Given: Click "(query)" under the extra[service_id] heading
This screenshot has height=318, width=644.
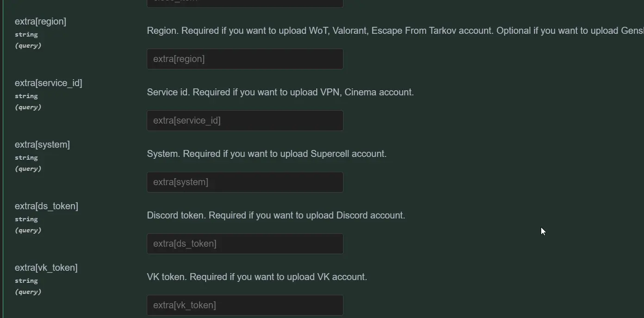Looking at the screenshot, I should point(28,107).
